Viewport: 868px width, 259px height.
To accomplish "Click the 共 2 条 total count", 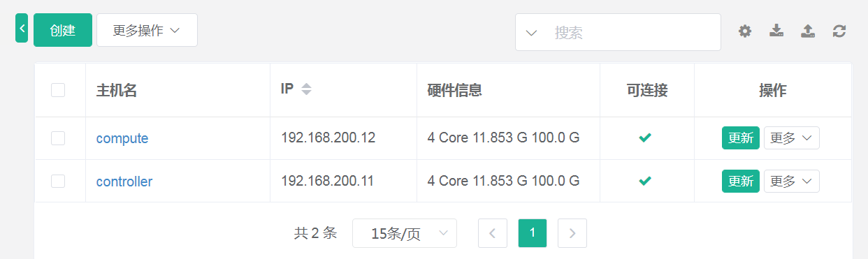I will [x=316, y=233].
